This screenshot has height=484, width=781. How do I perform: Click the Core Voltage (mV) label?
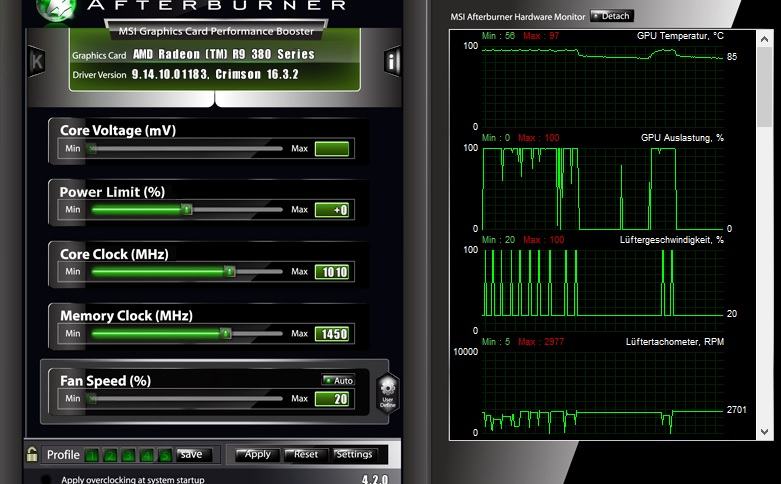[118, 130]
